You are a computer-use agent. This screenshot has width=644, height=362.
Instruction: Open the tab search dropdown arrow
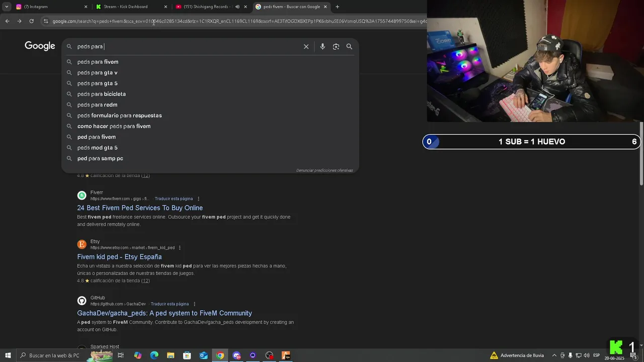click(7, 7)
